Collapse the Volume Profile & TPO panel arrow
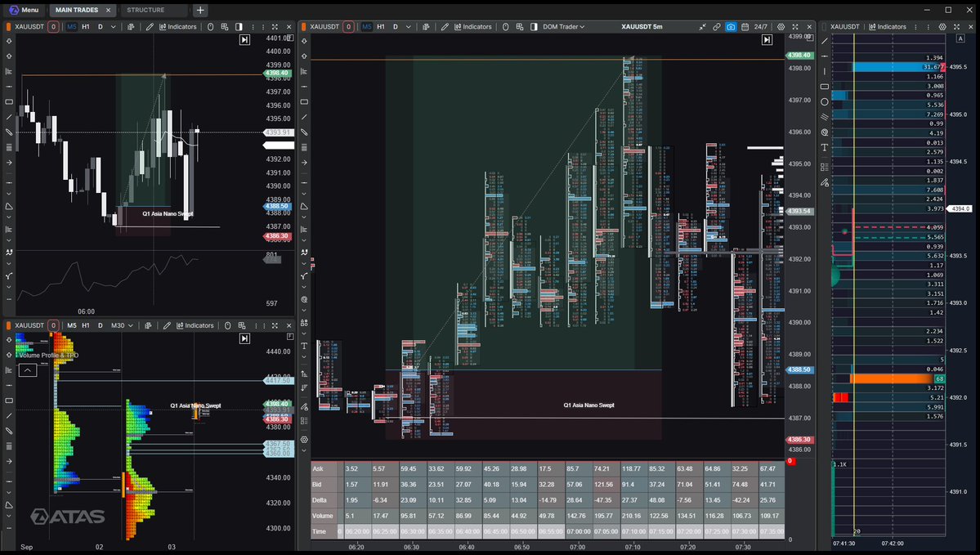This screenshot has width=980, height=555. pyautogui.click(x=28, y=370)
